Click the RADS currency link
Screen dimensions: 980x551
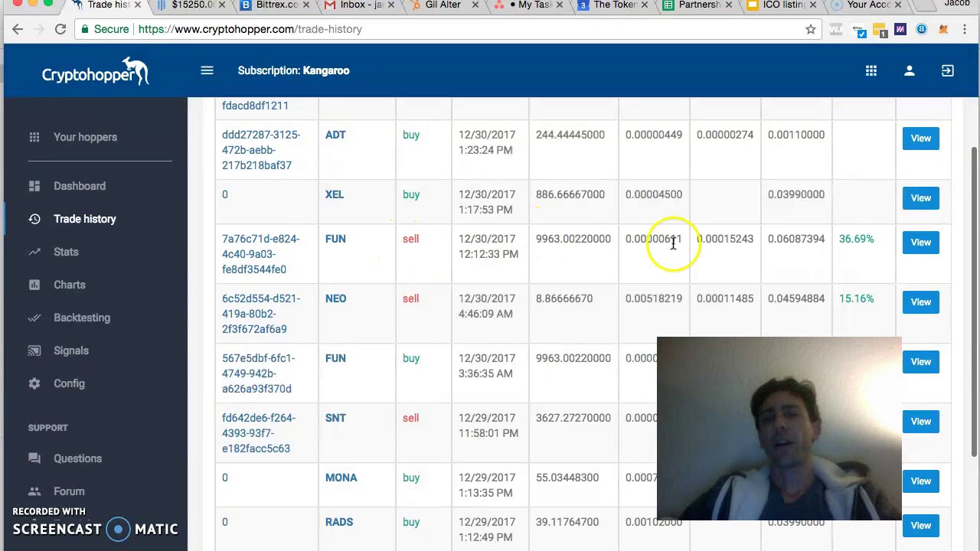tap(339, 522)
